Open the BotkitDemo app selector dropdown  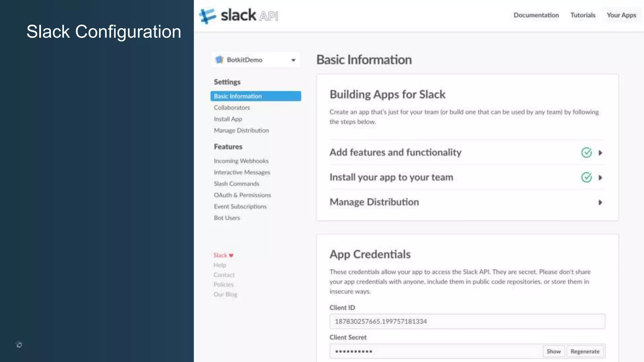tap(255, 60)
